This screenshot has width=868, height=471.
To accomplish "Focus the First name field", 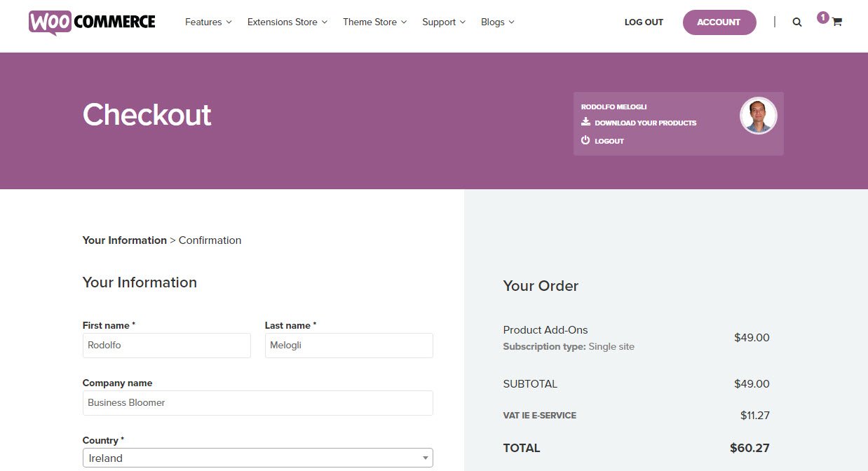I will (x=167, y=346).
